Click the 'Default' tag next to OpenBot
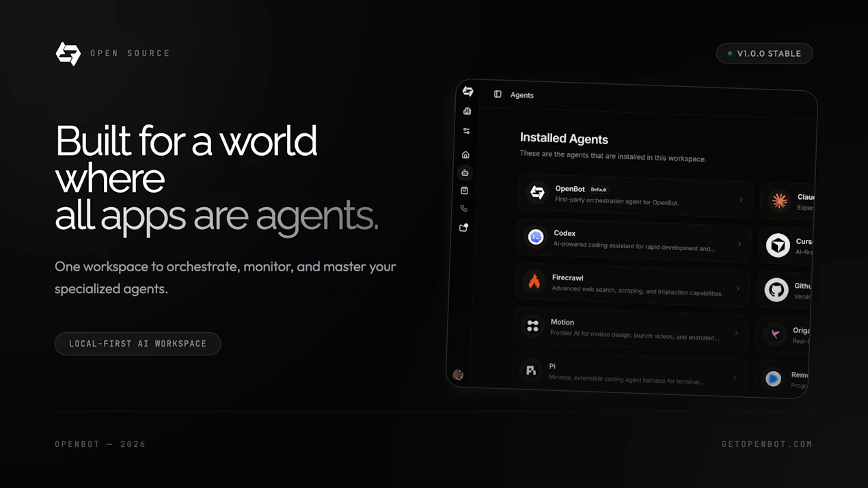This screenshot has width=868, height=488. tap(599, 190)
